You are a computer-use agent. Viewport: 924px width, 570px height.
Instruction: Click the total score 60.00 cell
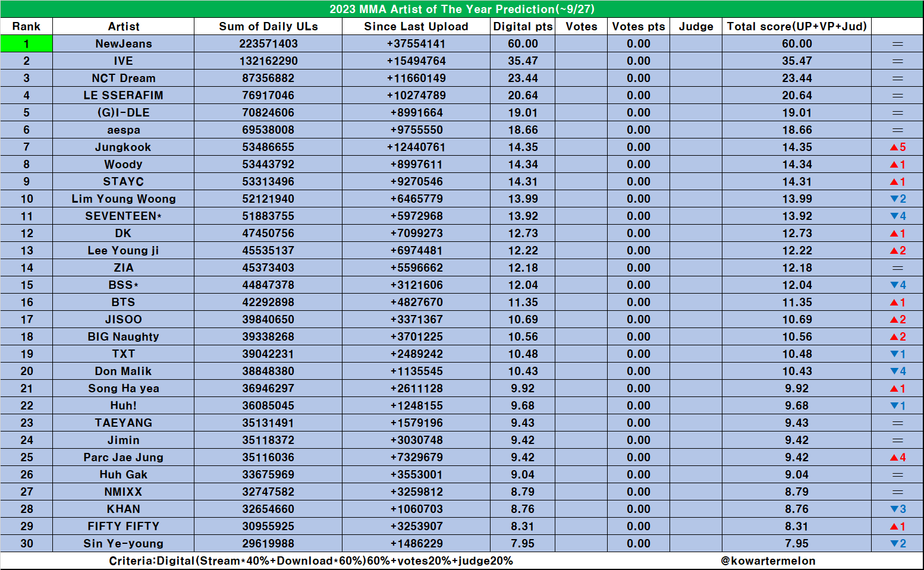[797, 43]
